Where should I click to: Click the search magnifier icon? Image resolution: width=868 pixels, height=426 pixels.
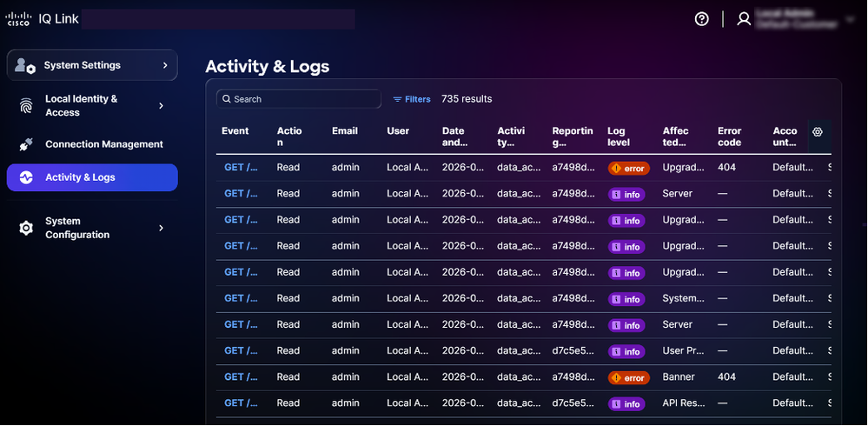[227, 99]
